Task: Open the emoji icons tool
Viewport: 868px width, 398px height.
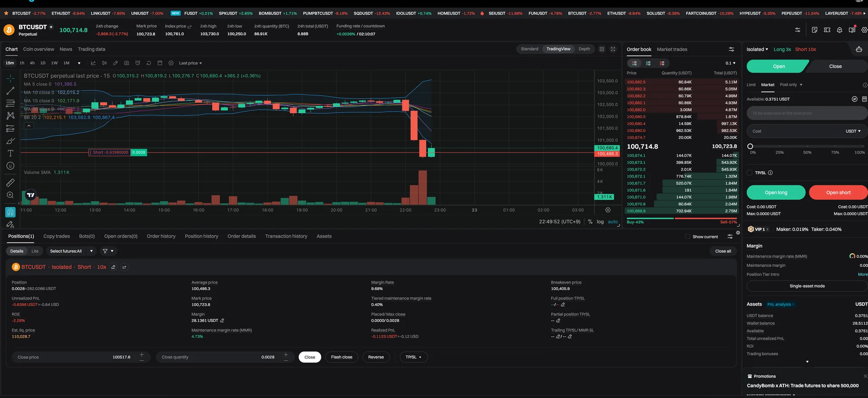Action: coord(10,166)
